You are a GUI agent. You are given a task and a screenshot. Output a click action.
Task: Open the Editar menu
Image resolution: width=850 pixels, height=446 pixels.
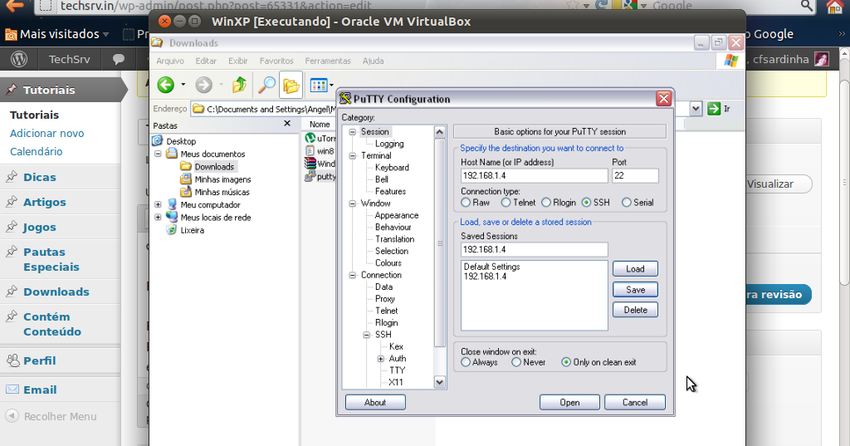click(206, 61)
